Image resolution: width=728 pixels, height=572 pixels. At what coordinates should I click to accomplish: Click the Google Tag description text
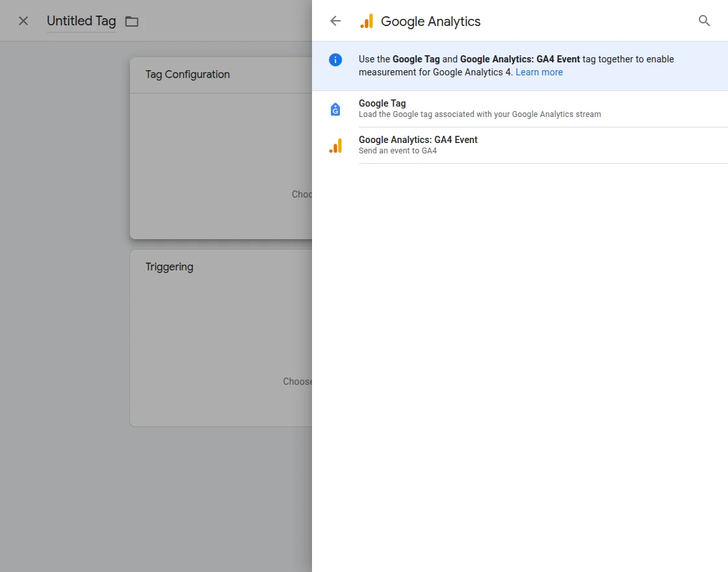tap(480, 114)
